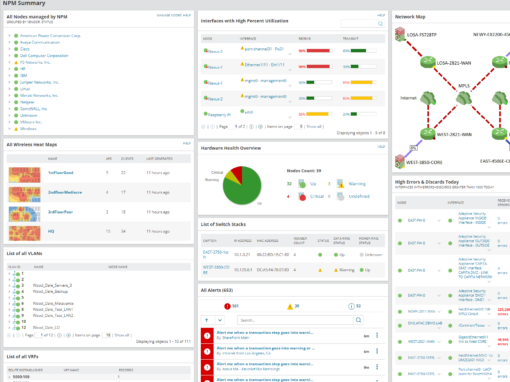Click the informational alerts count icon
The image size is (510, 382).
[351, 306]
